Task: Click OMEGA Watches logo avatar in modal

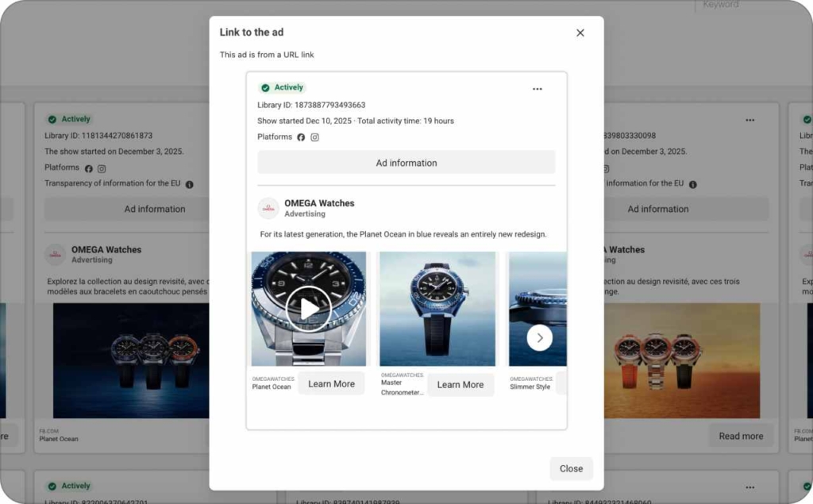Action: pyautogui.click(x=268, y=209)
